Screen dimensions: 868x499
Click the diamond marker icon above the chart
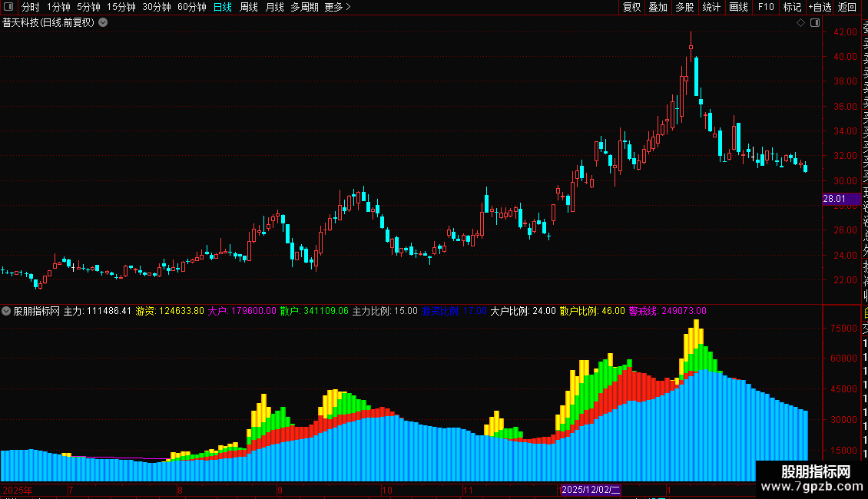point(800,23)
